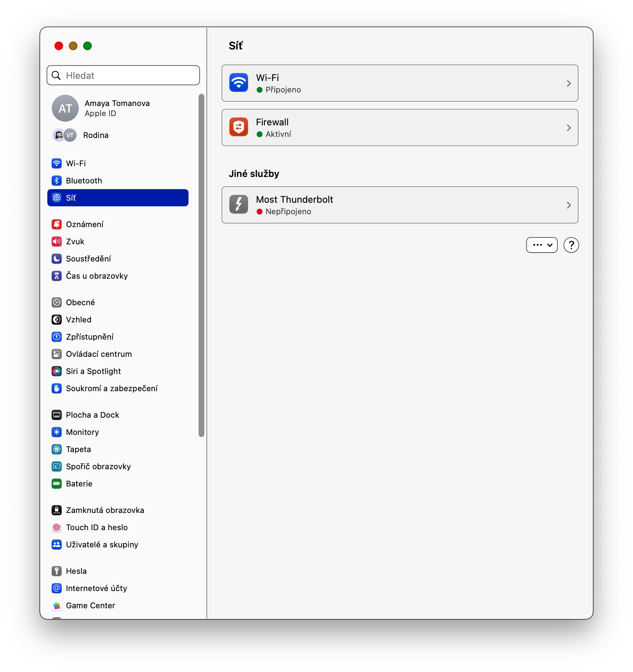This screenshot has width=633, height=672.
Task: Click the sidebar vertical scrollbar
Action: click(201, 265)
